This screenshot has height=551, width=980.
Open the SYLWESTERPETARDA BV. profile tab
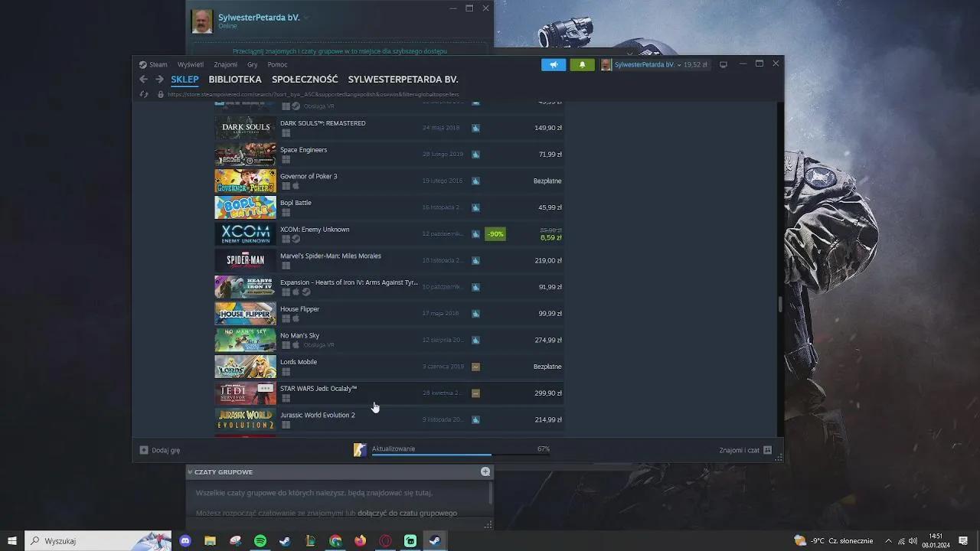tap(403, 80)
